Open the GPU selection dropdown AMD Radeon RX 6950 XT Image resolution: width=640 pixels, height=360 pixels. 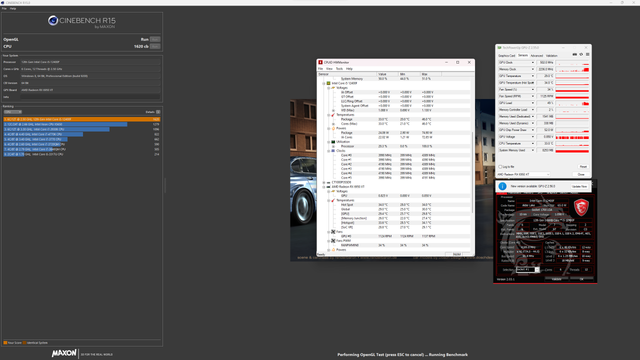point(523,174)
